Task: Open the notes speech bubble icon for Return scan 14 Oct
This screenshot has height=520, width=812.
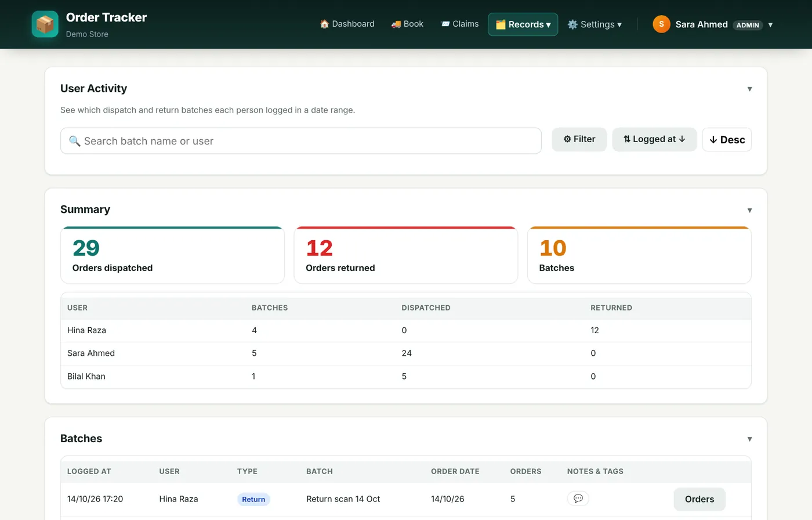Action: [x=578, y=499]
